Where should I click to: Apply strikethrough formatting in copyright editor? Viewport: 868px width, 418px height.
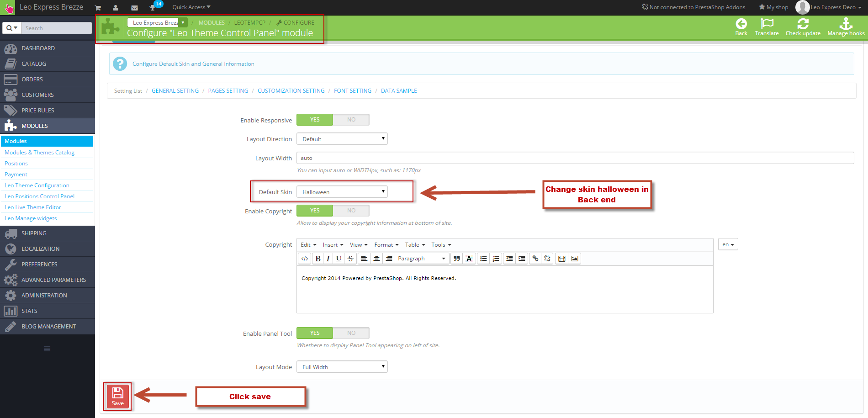coord(350,259)
